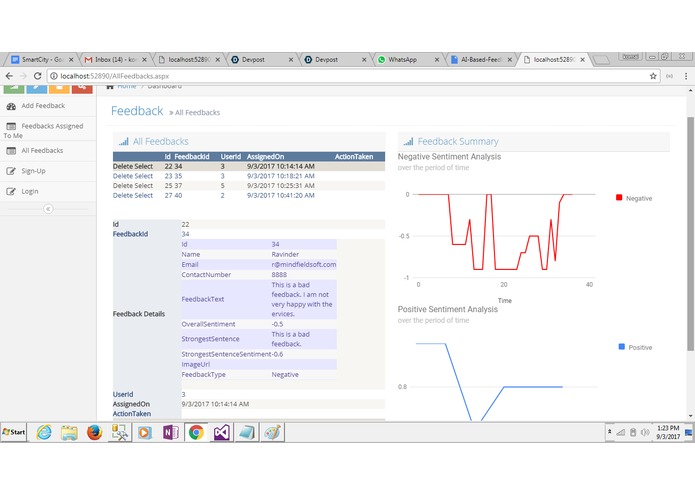Click the address bar URL field
Viewport: 695px width, 494px height.
pyautogui.click(x=352, y=76)
